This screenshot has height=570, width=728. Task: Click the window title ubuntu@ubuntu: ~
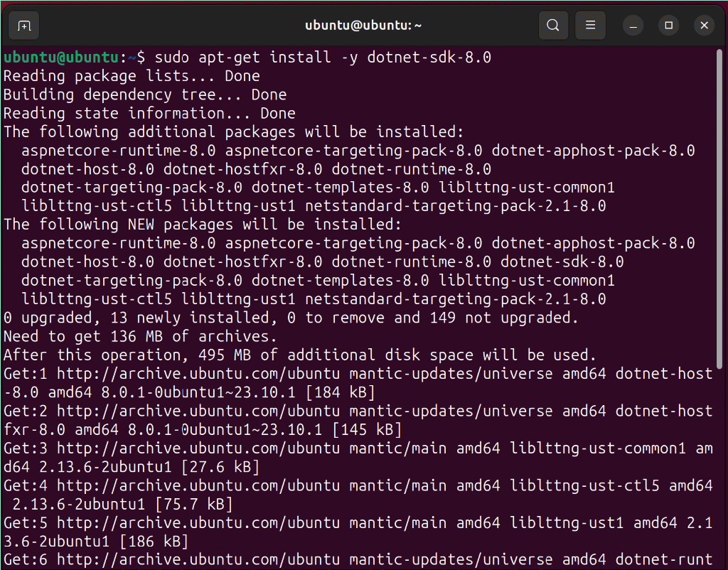coord(363,25)
